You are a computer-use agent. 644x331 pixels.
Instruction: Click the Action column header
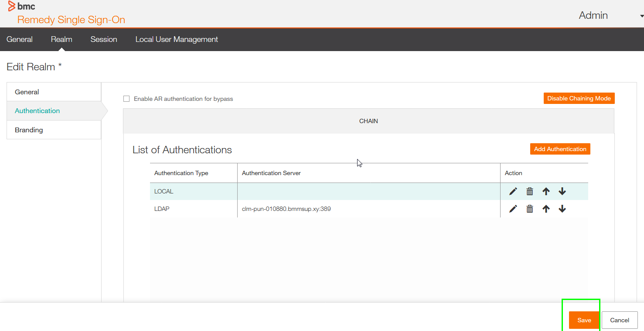point(544,173)
